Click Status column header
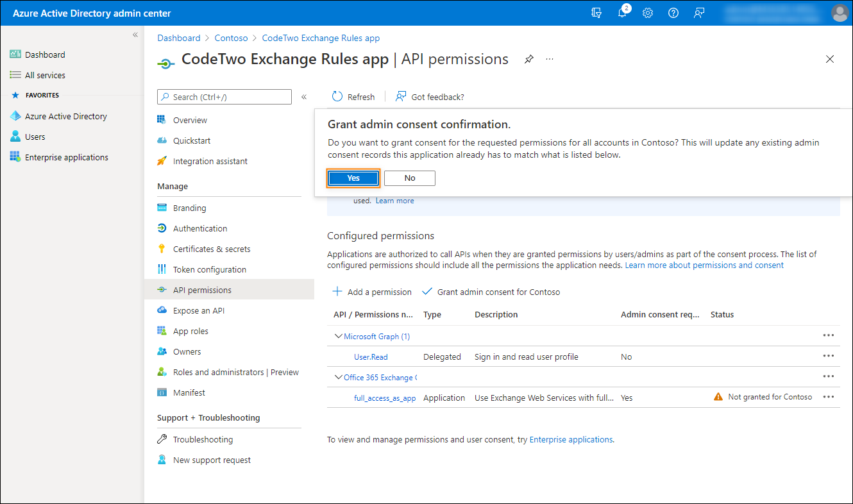The width and height of the screenshot is (853, 504). (722, 314)
